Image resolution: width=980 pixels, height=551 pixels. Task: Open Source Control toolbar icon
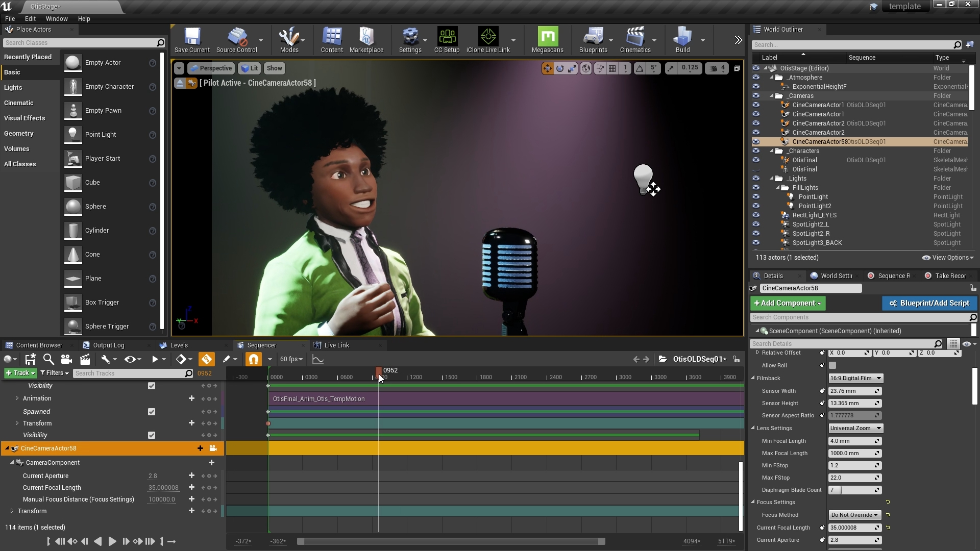click(236, 40)
